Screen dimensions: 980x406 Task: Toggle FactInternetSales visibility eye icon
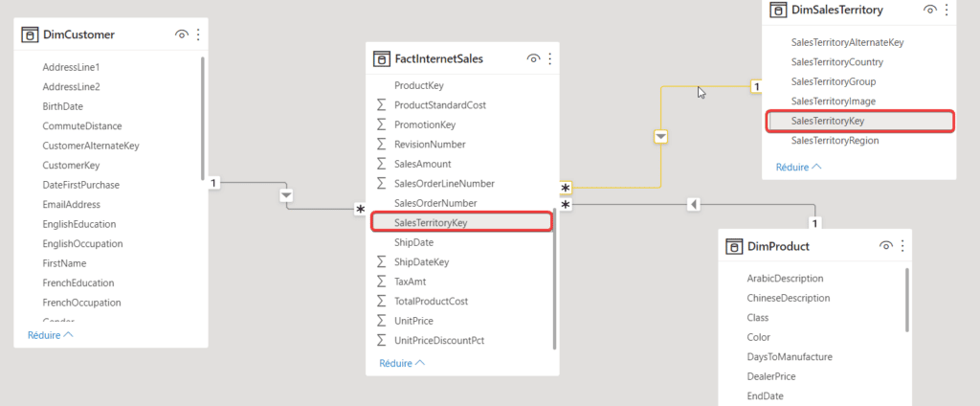(533, 58)
